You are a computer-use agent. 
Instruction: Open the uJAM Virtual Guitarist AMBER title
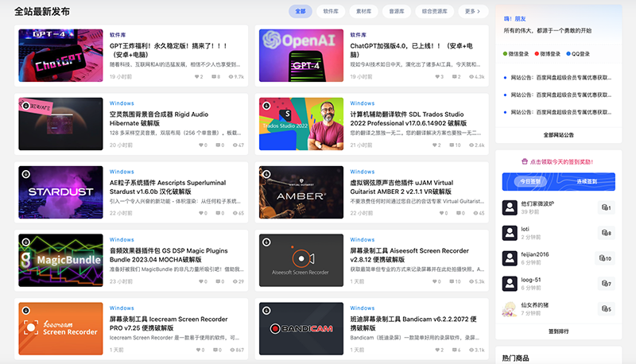pos(402,188)
